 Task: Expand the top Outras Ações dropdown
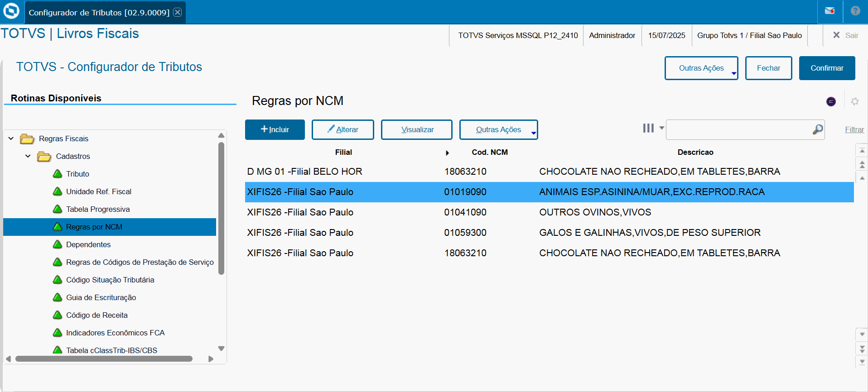tap(701, 68)
